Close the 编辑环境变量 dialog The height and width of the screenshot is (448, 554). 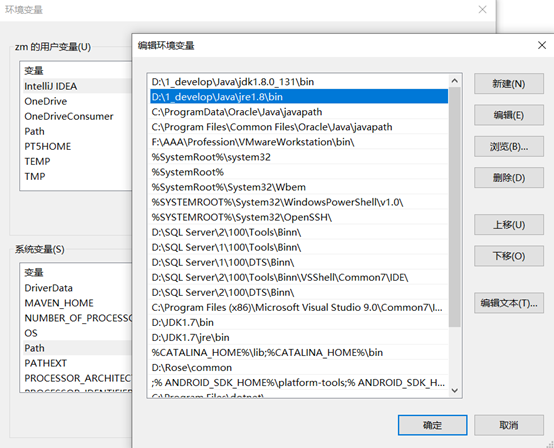542,45
